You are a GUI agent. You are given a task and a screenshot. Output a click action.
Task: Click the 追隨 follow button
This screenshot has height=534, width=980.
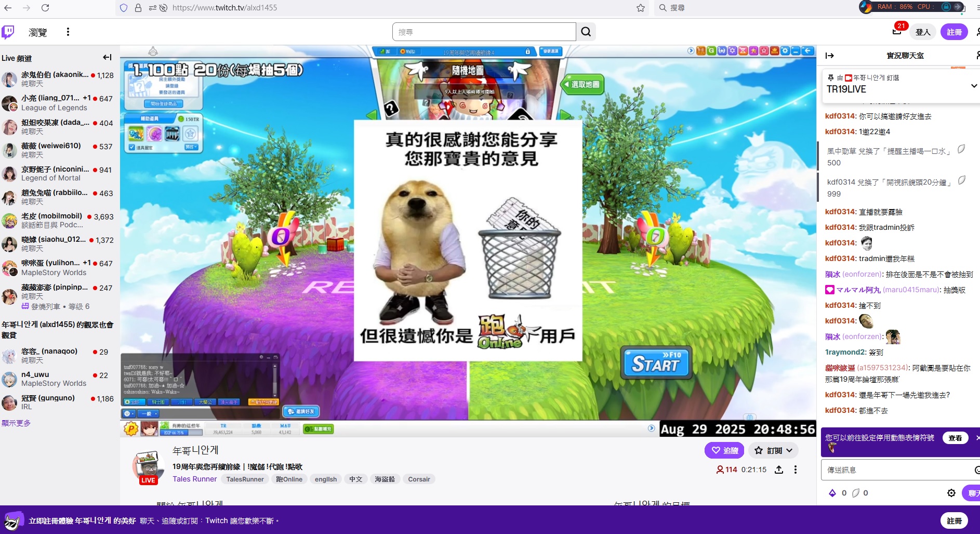tap(724, 450)
